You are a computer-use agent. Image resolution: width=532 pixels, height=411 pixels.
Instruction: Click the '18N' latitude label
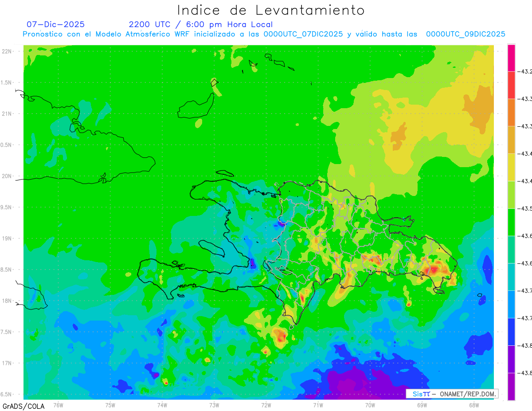coord(8,301)
